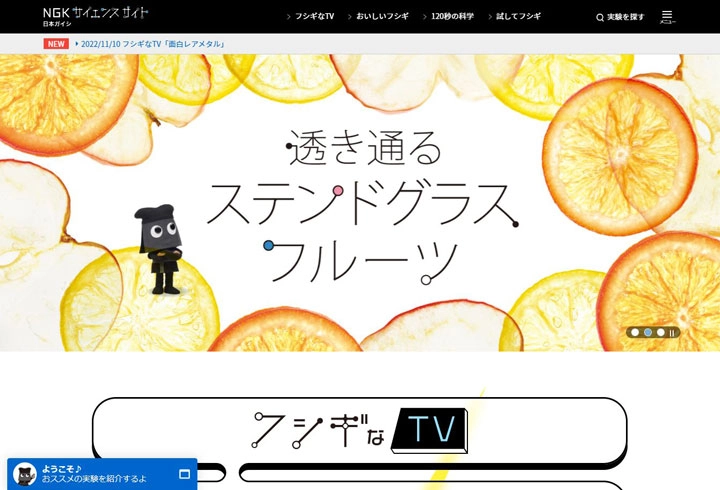The image size is (720, 490).
Task: Pause the carousel slideshow
Action: (673, 332)
